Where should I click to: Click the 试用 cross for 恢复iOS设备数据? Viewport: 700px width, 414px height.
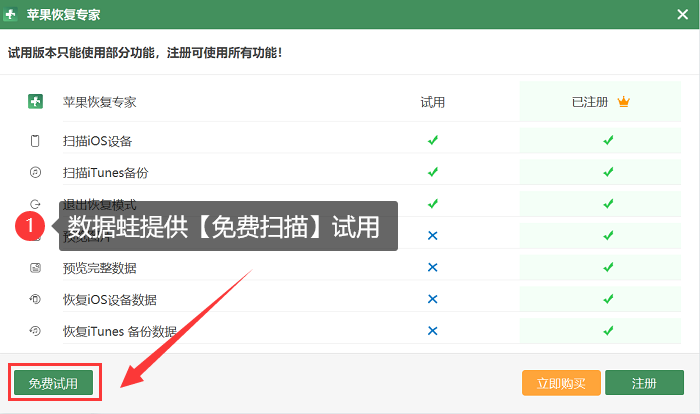[x=433, y=299]
